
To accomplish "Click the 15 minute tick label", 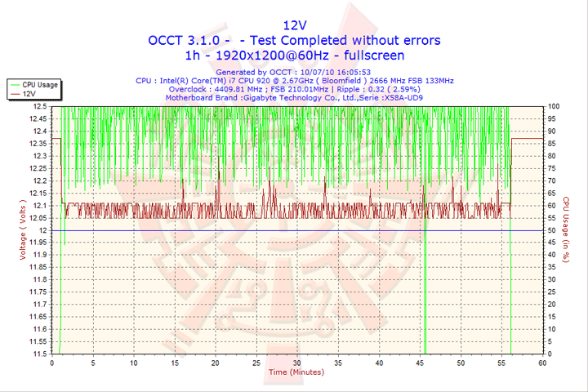I will pos(175,363).
